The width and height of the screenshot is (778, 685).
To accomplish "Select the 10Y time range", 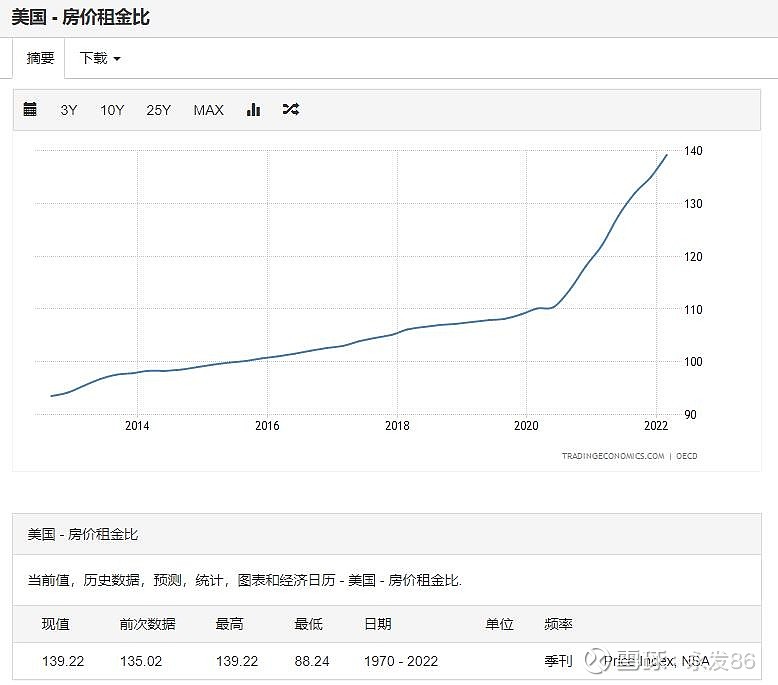I will click(112, 110).
